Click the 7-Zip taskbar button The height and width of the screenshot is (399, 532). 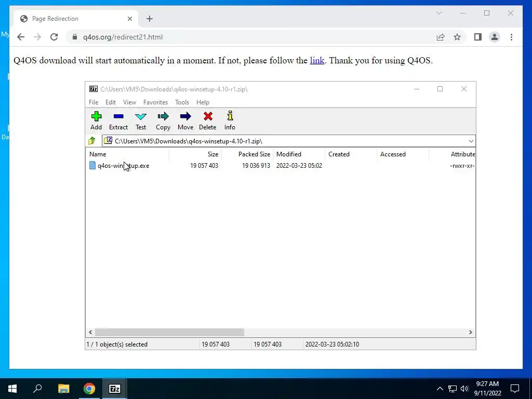[115, 389]
